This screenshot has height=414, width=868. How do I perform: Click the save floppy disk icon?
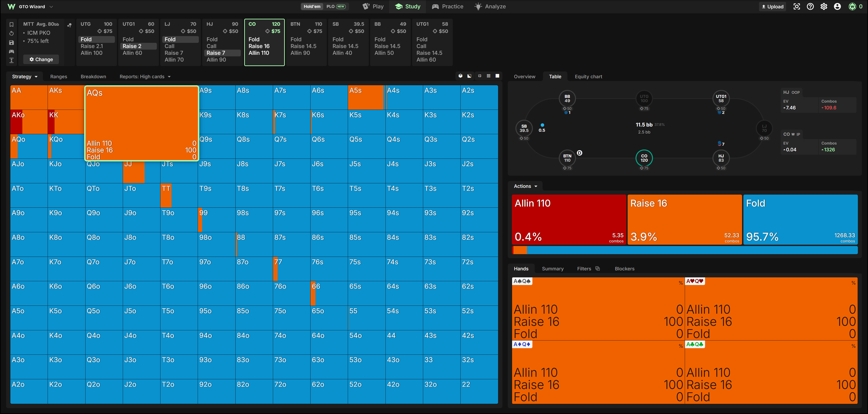[x=12, y=42]
